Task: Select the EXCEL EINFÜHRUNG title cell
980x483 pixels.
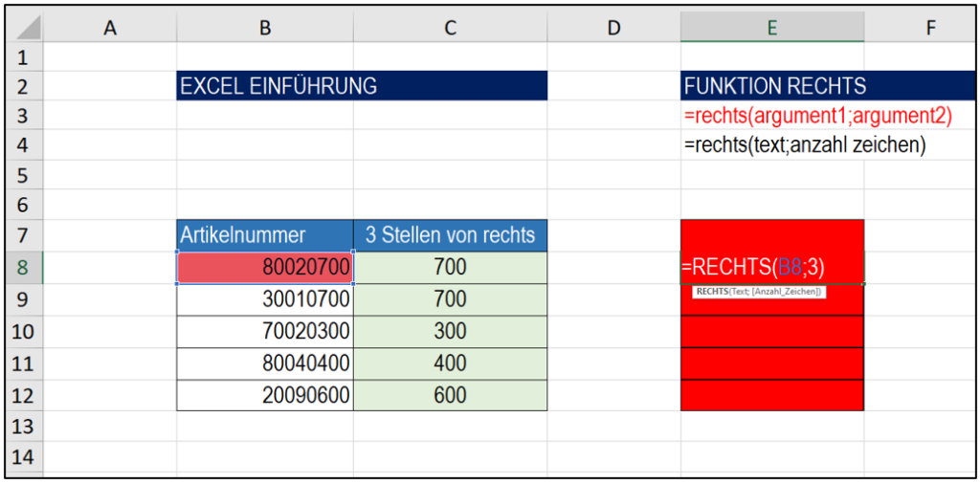Action: coord(362,86)
